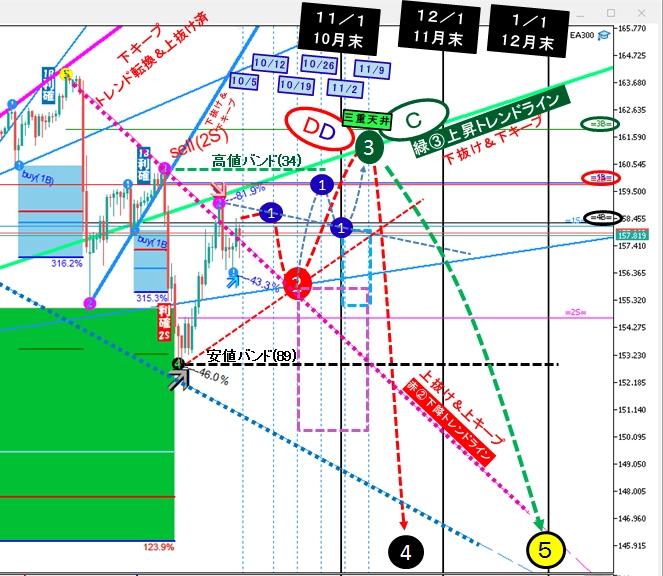Click the current price tag 157.819

[x=632, y=236]
